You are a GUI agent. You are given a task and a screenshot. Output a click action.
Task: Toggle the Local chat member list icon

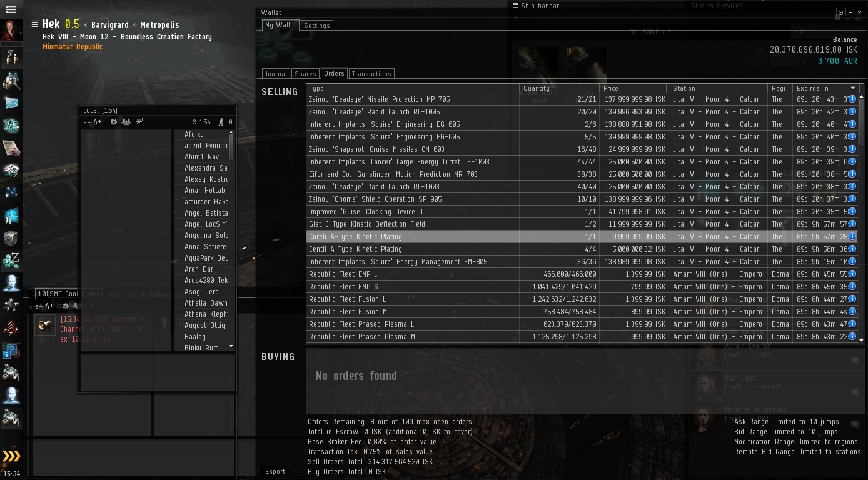126,122
